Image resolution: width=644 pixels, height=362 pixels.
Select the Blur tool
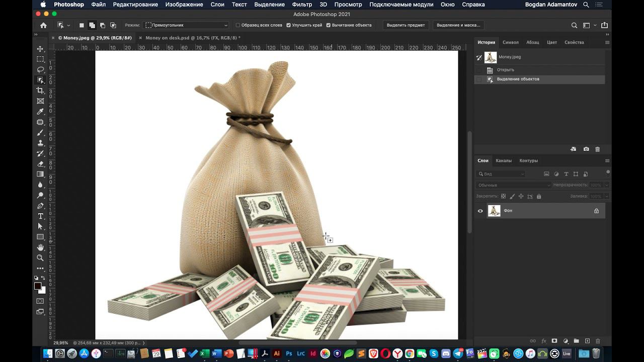click(x=40, y=185)
